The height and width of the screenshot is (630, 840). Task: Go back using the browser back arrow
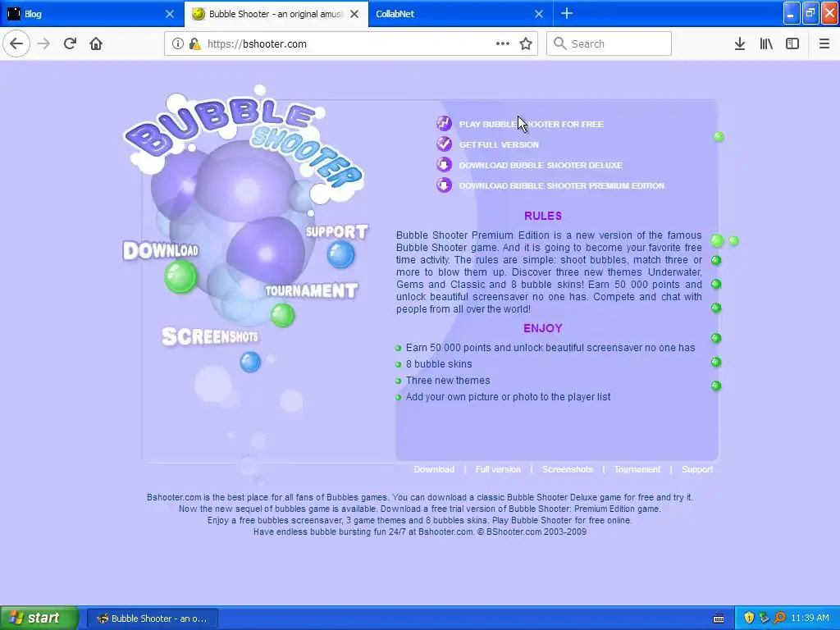point(16,43)
